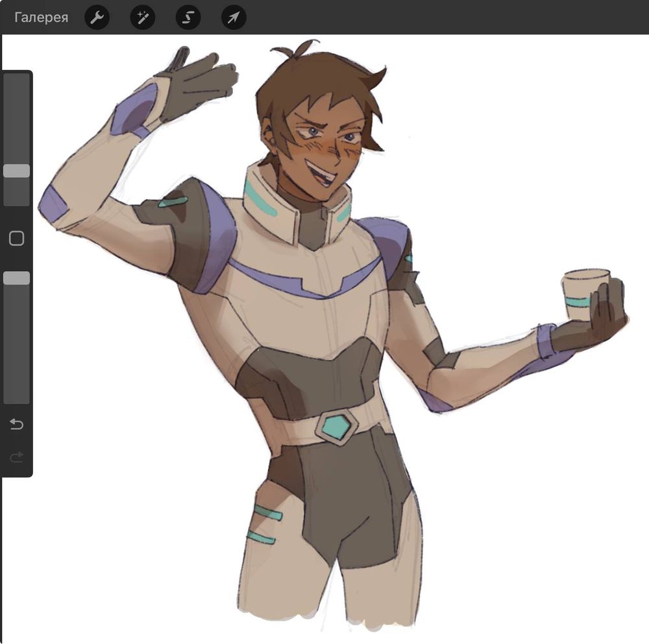
Task: Adjust the brush size slider handle
Action: (17, 171)
